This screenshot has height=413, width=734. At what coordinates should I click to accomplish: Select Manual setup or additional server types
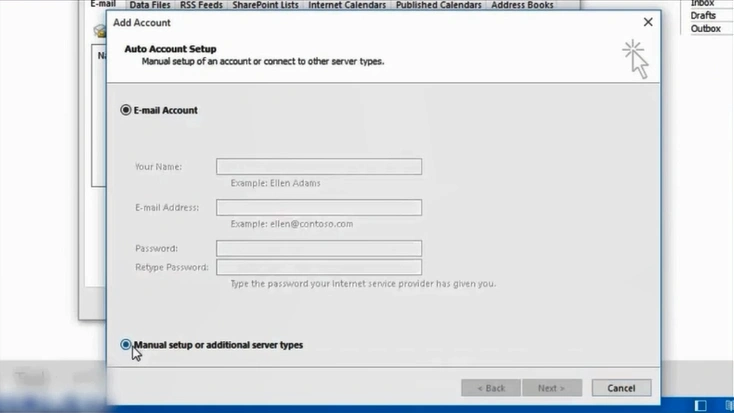[x=125, y=345]
